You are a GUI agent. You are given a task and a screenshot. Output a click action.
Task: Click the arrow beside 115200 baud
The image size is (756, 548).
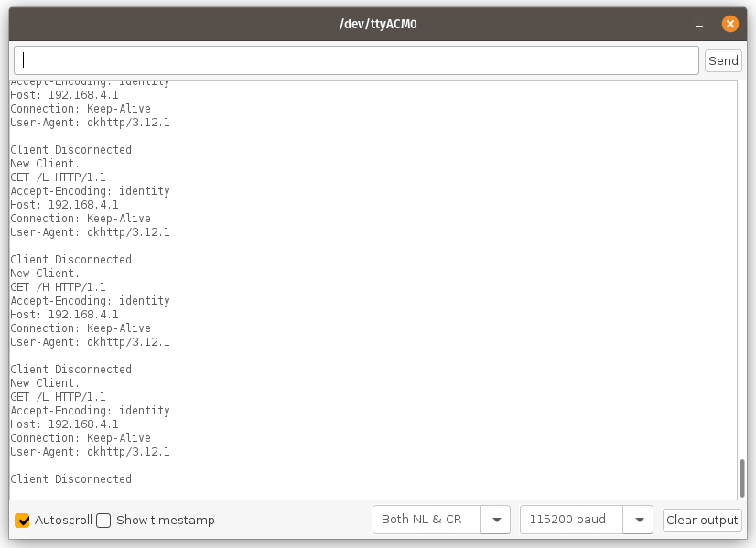tap(638, 520)
